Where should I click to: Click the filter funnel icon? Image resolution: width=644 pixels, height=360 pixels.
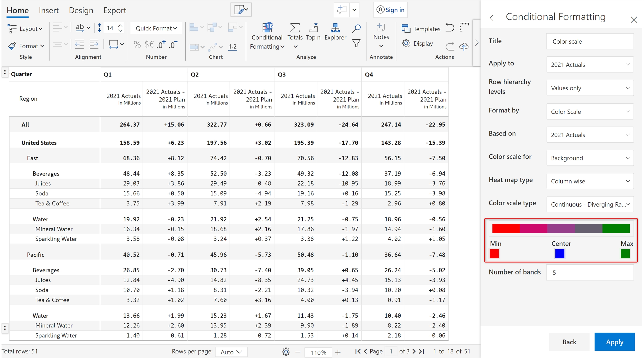point(356,44)
